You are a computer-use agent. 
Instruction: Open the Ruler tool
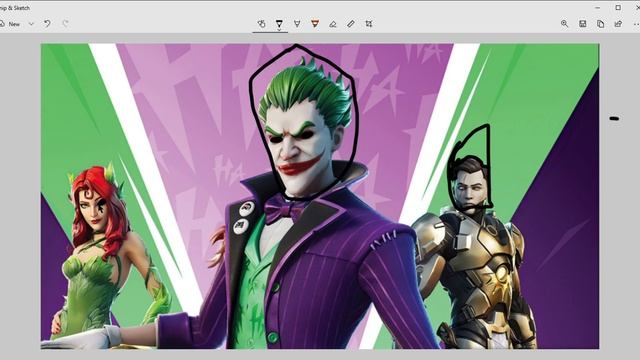coord(351,24)
